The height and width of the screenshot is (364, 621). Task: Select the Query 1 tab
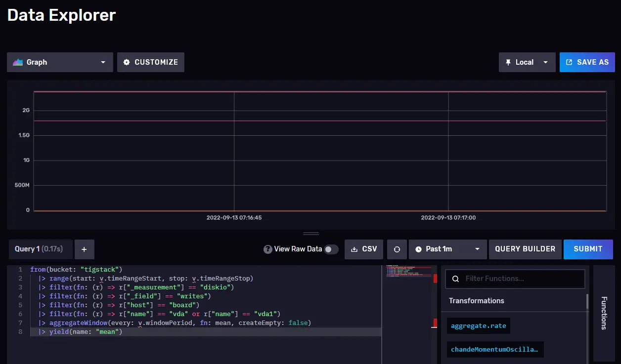[x=39, y=249]
